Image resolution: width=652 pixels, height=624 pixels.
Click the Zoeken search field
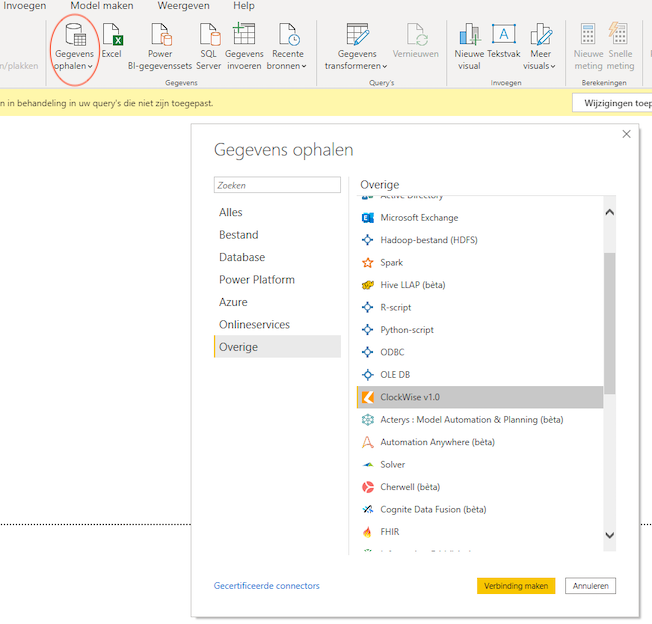point(277,185)
